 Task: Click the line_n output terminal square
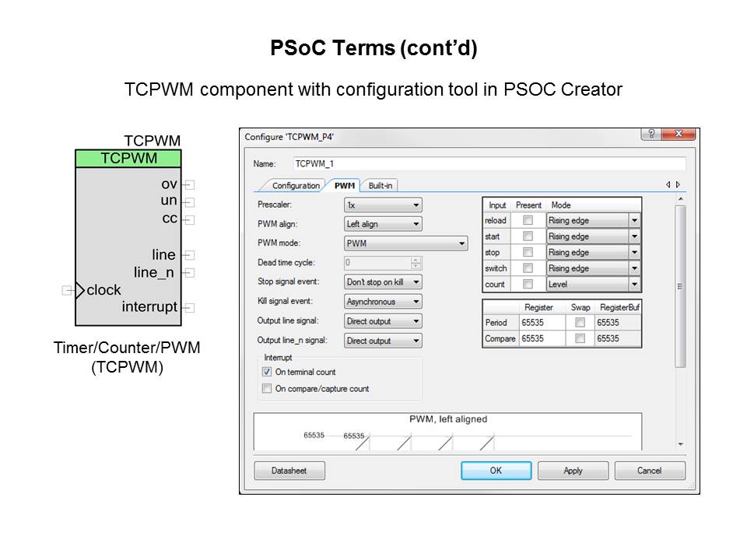(189, 273)
